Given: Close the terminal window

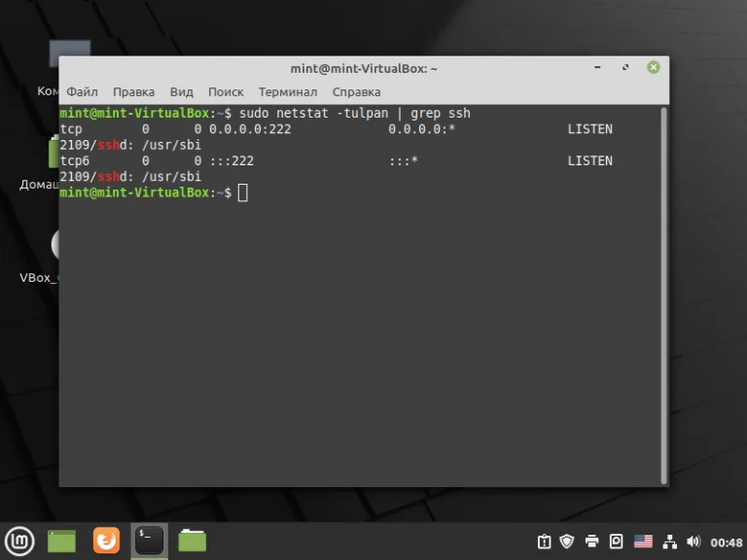Looking at the screenshot, I should click(654, 68).
